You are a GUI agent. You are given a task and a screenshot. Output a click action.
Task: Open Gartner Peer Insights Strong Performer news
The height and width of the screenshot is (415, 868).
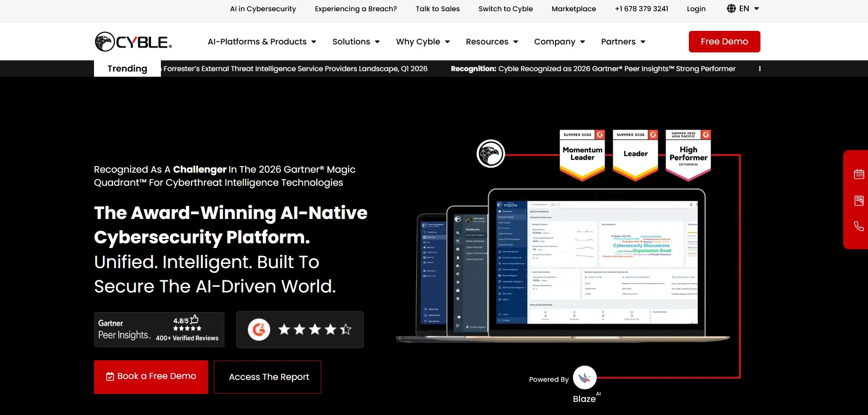click(593, 69)
